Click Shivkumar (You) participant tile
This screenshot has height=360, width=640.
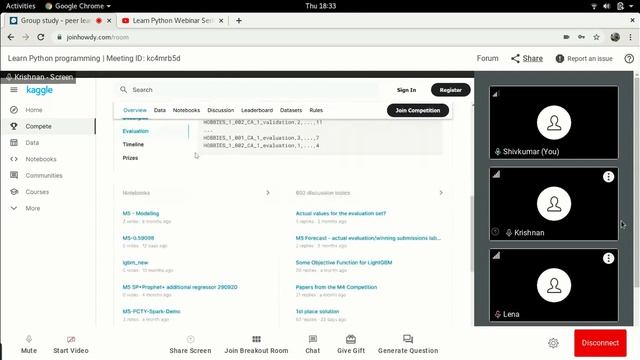(553, 122)
